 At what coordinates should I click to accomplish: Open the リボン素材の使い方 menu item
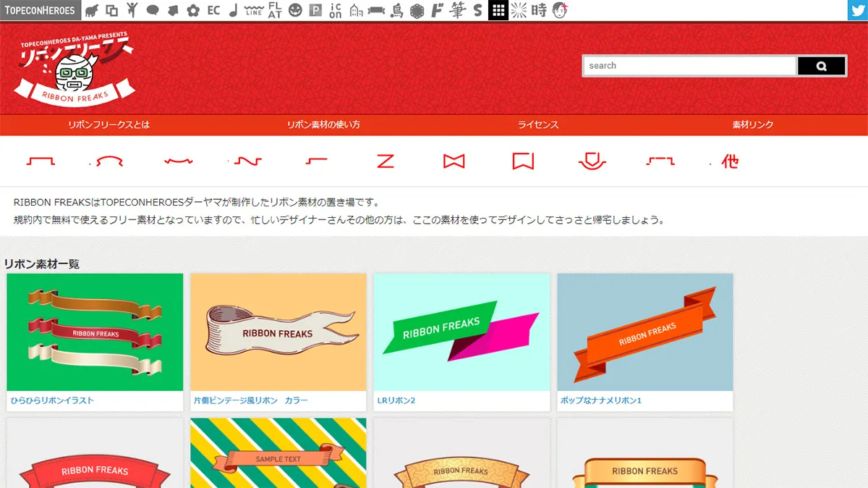tap(323, 125)
